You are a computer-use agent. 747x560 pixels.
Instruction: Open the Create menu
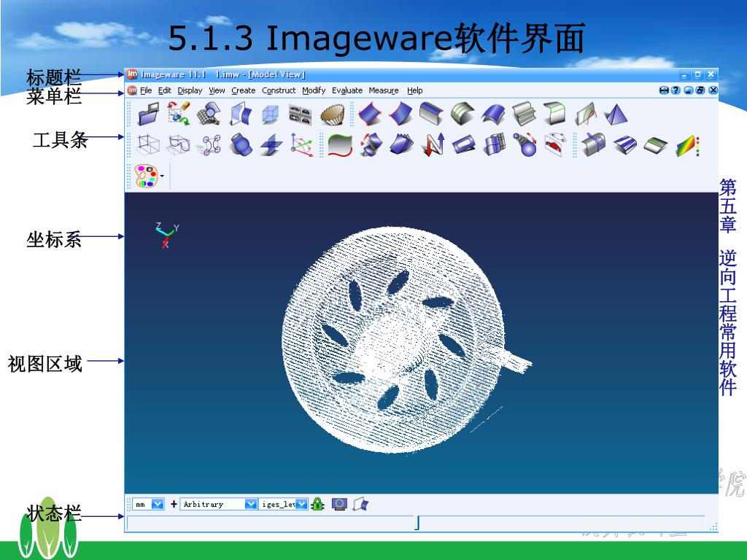tap(244, 90)
